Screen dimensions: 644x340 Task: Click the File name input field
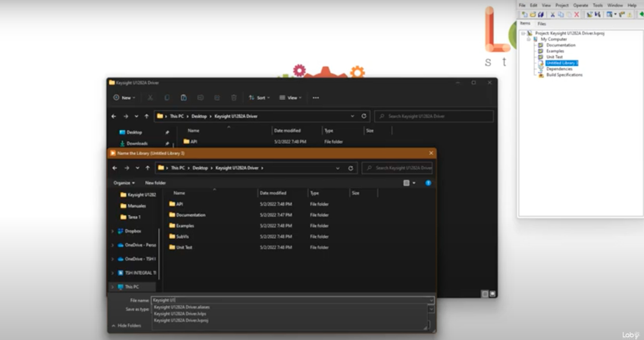(x=292, y=300)
